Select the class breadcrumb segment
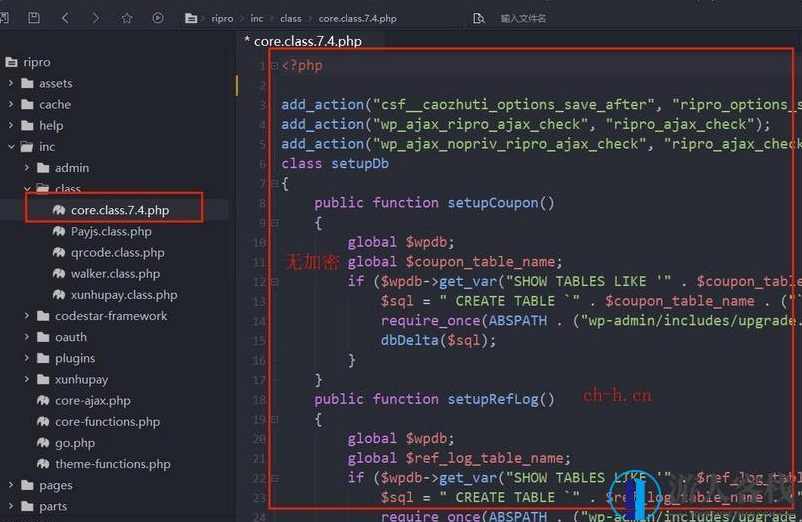Screen dimensions: 802x522 291,18
